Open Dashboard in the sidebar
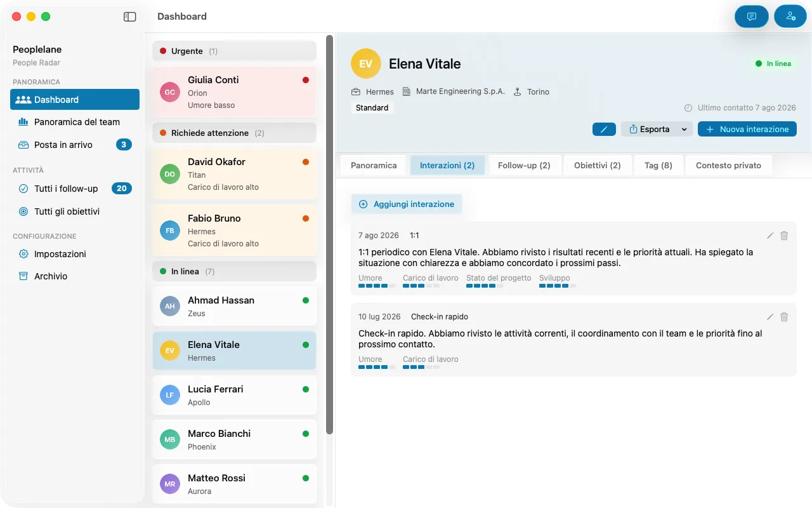 tap(75, 100)
